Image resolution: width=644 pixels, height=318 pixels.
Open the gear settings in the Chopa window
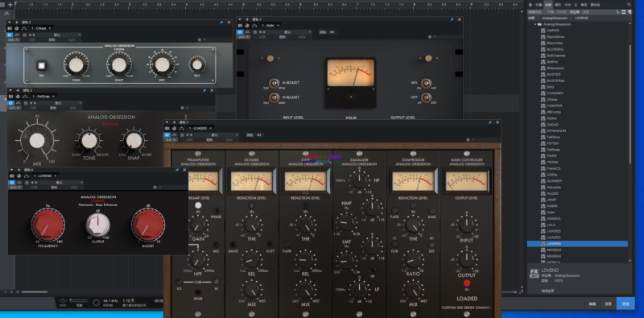[x=199, y=40]
